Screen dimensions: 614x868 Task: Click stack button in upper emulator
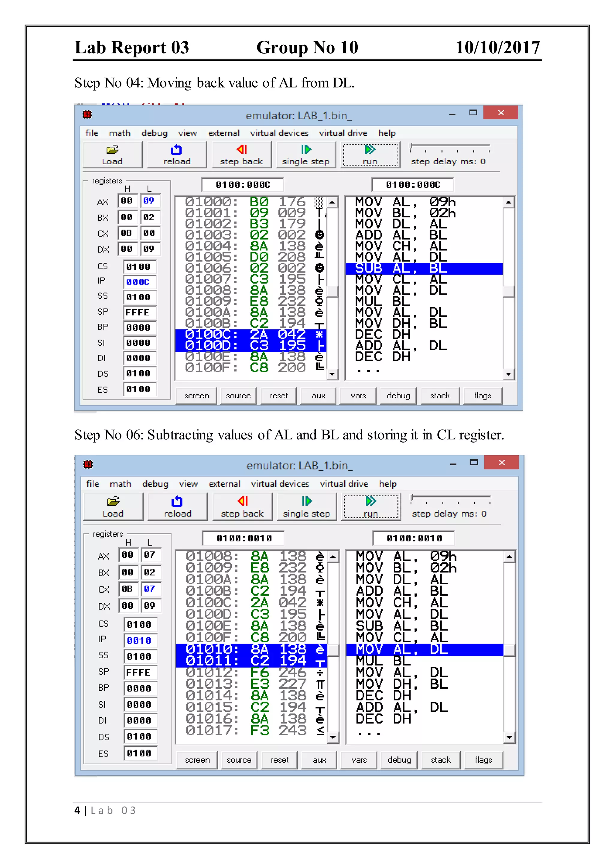click(x=440, y=396)
